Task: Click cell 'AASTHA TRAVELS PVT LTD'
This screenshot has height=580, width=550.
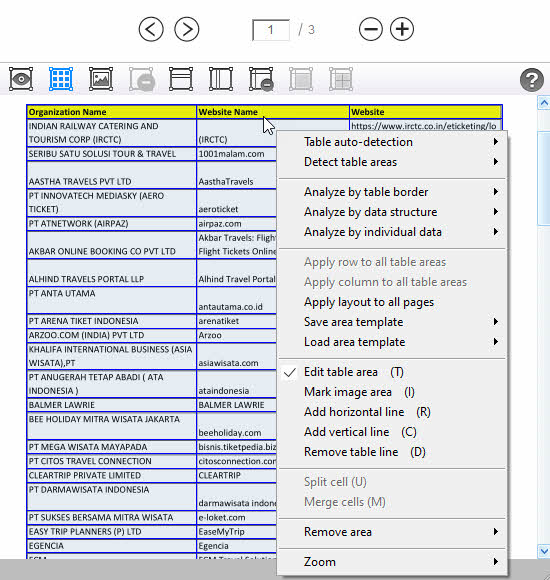Action: pos(111,174)
